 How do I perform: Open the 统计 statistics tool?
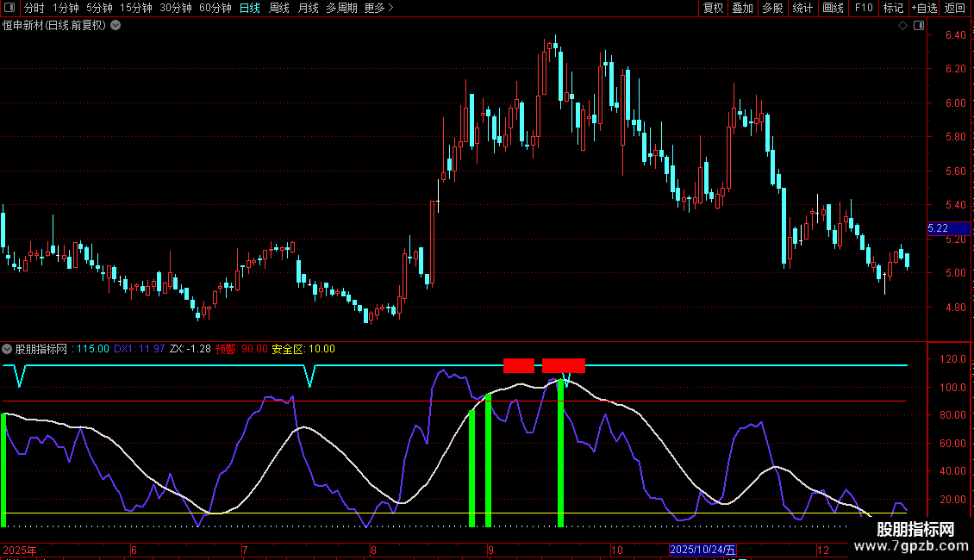pos(802,8)
